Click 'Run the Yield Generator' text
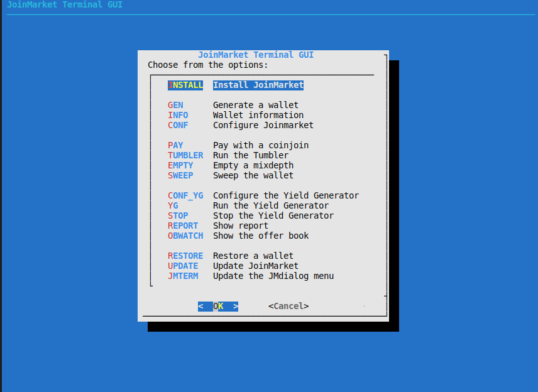 [271, 205]
